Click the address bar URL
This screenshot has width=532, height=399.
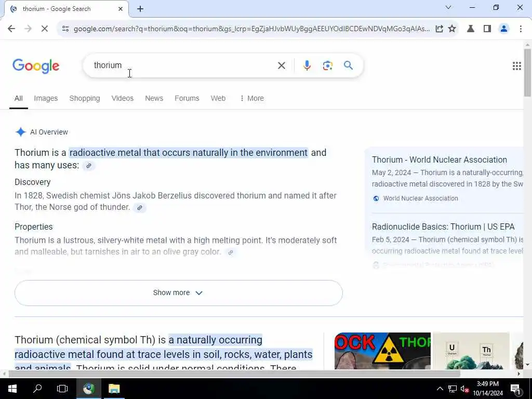click(251, 29)
